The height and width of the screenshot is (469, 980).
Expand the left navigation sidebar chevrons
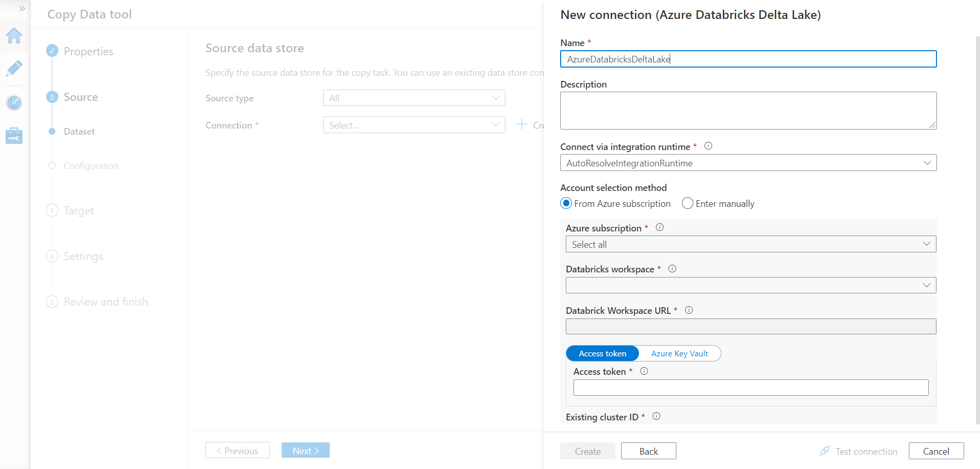tap(22, 9)
